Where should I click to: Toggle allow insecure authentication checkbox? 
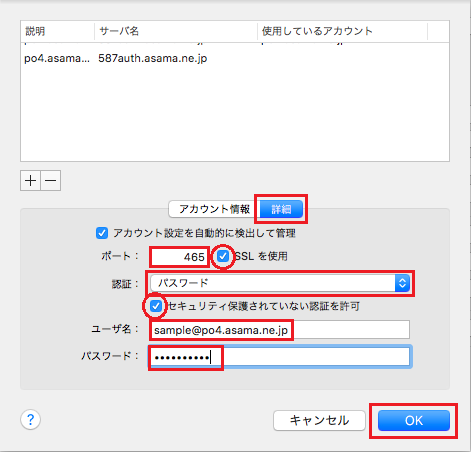pos(156,306)
